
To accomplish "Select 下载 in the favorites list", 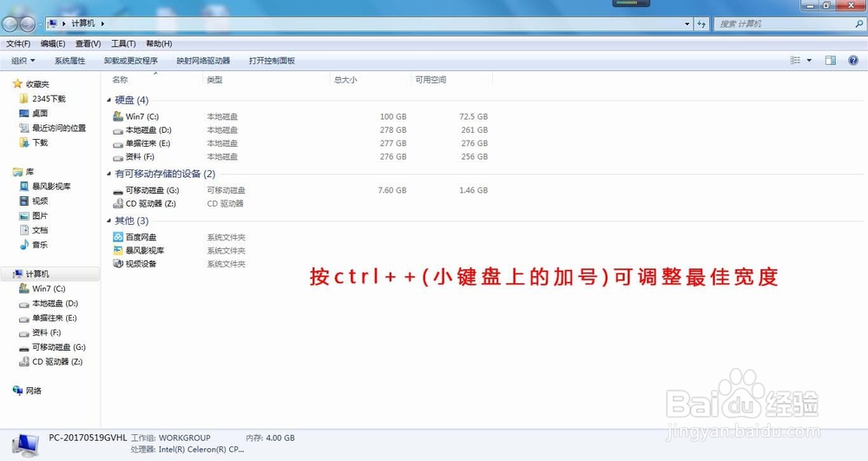I will tap(40, 142).
